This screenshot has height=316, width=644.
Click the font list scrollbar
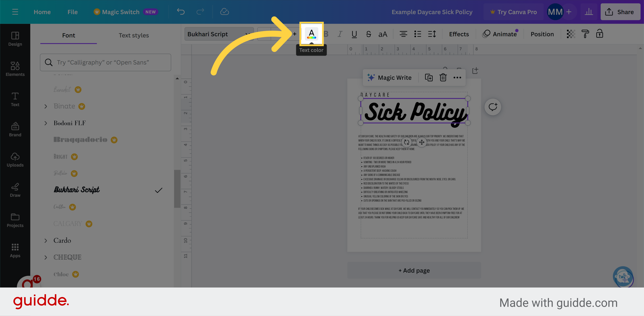(x=177, y=189)
